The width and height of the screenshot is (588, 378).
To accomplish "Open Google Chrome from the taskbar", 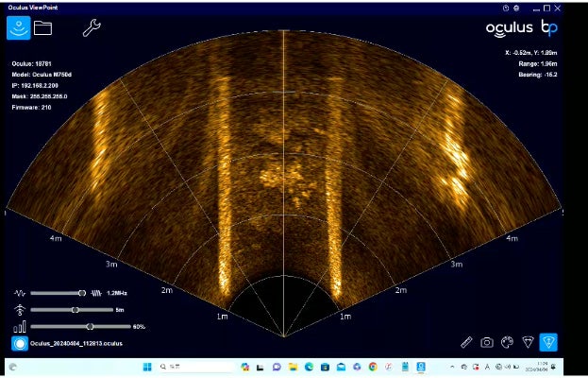I will coord(373,367).
